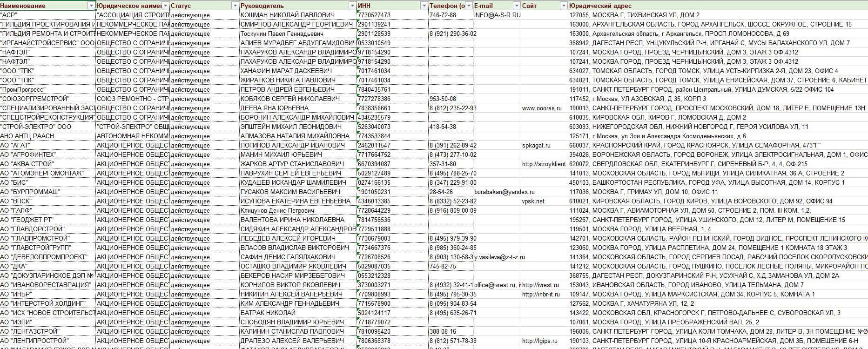Select the АО "АКВА СТРОЙ" name cell
This screenshot has width=868, height=349.
click(x=47, y=164)
